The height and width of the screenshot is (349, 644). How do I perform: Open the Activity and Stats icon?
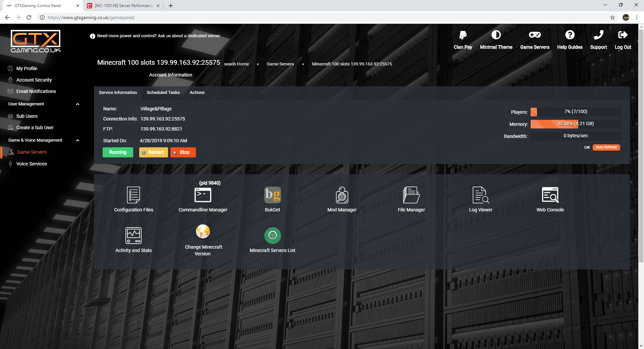[x=133, y=236]
